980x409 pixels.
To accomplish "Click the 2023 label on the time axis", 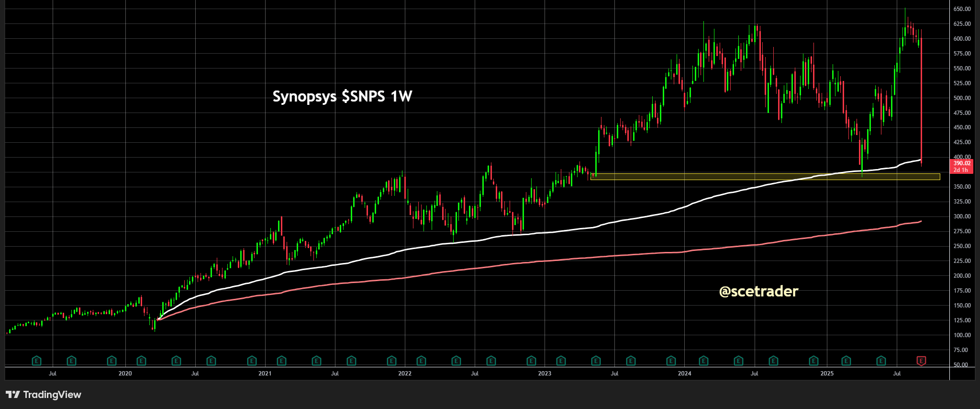I will (x=545, y=374).
